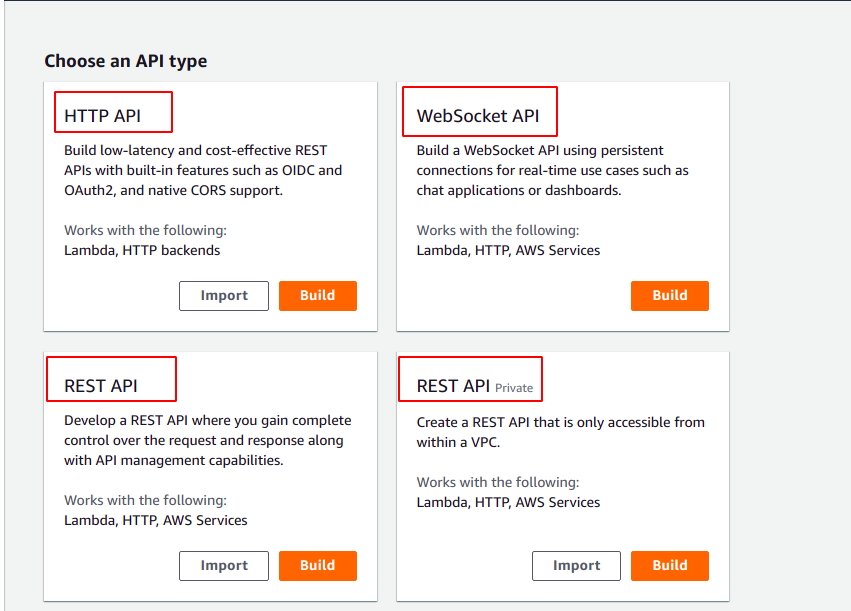851x611 pixels.
Task: Click the REST API description about API management
Action: pos(207,440)
